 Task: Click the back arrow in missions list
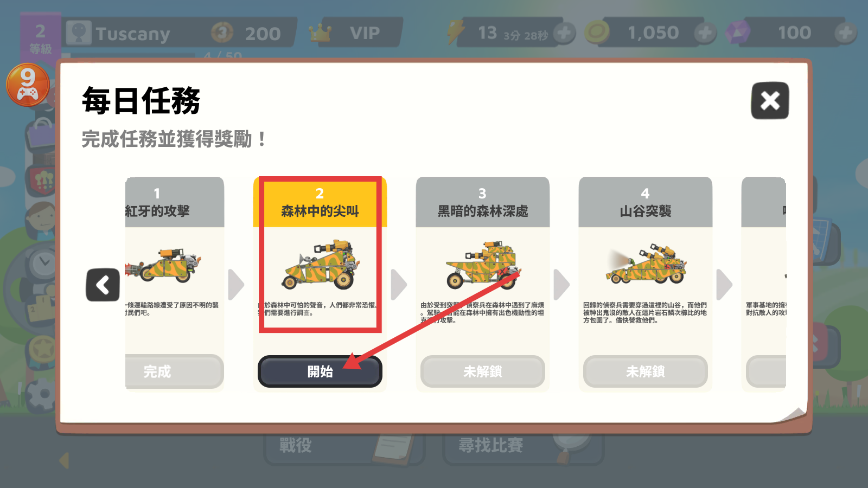[103, 285]
